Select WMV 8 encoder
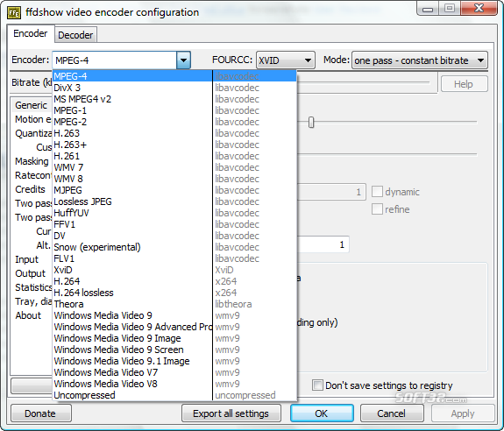The height and width of the screenshot is (431, 504). click(x=174, y=179)
